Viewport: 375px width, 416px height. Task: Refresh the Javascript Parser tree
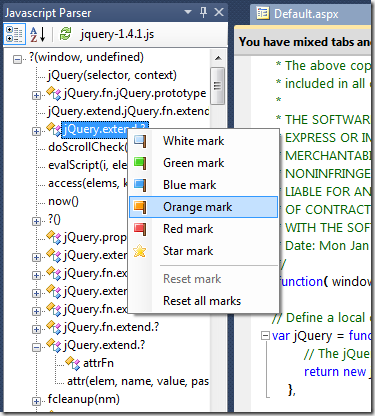65,34
